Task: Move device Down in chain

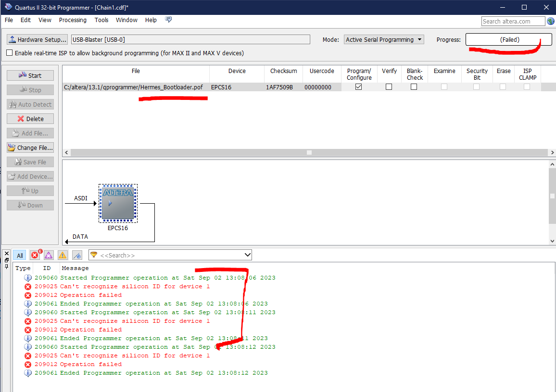Action: point(30,206)
